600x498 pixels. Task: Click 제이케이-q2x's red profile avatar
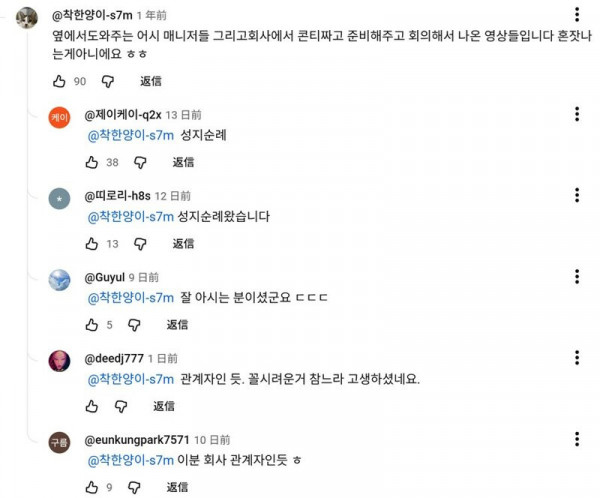pyautogui.click(x=60, y=117)
